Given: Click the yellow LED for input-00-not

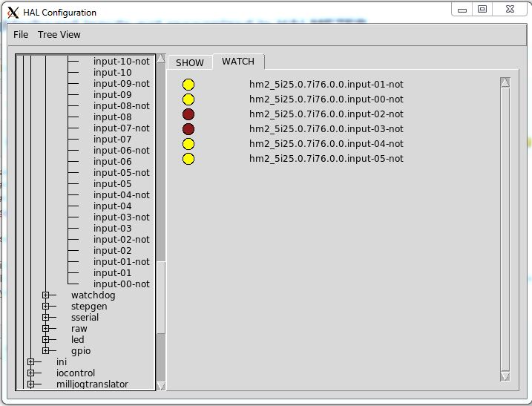Looking at the screenshot, I should 188,99.
